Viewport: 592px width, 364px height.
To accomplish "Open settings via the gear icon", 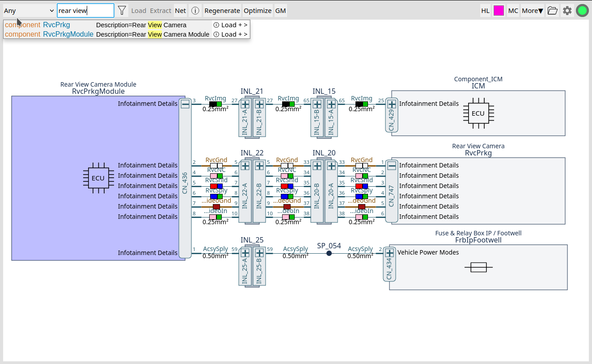I will (x=567, y=10).
